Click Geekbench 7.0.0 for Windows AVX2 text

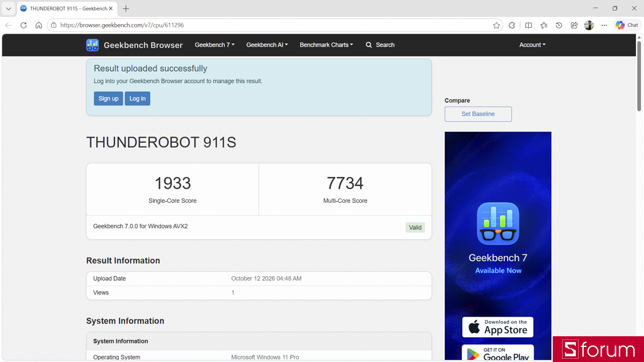[141, 226]
